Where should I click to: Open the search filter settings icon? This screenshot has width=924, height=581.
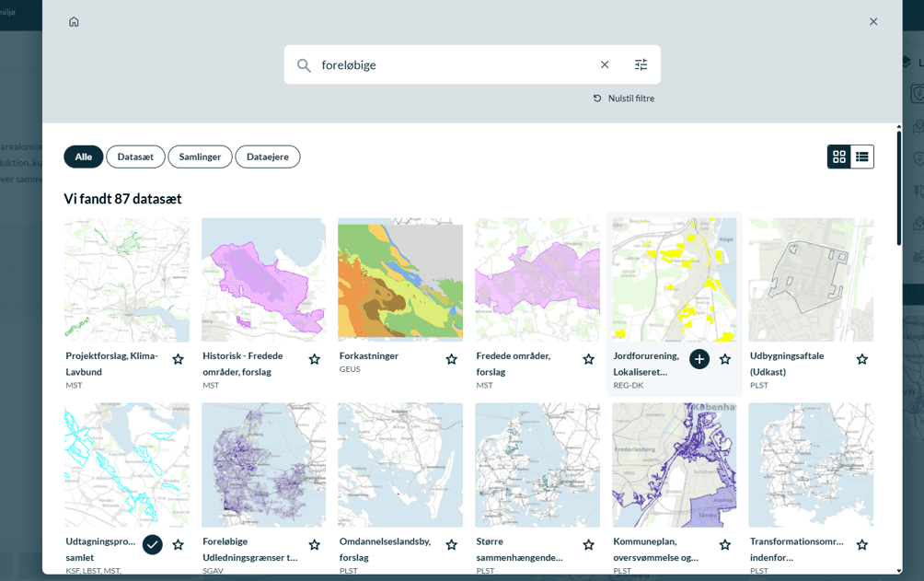point(641,64)
